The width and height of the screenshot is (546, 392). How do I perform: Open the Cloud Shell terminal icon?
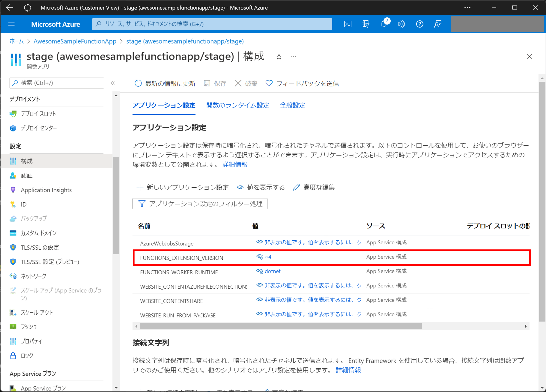coord(347,24)
